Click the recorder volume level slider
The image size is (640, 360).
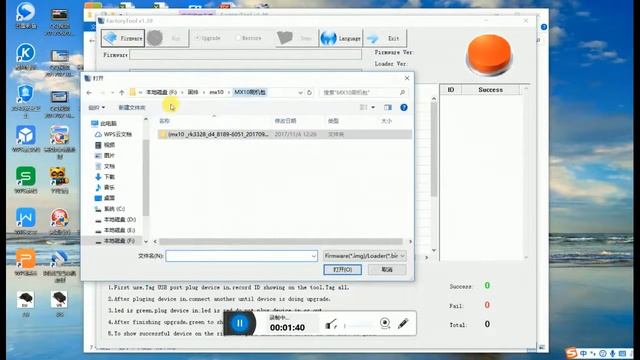point(359,325)
